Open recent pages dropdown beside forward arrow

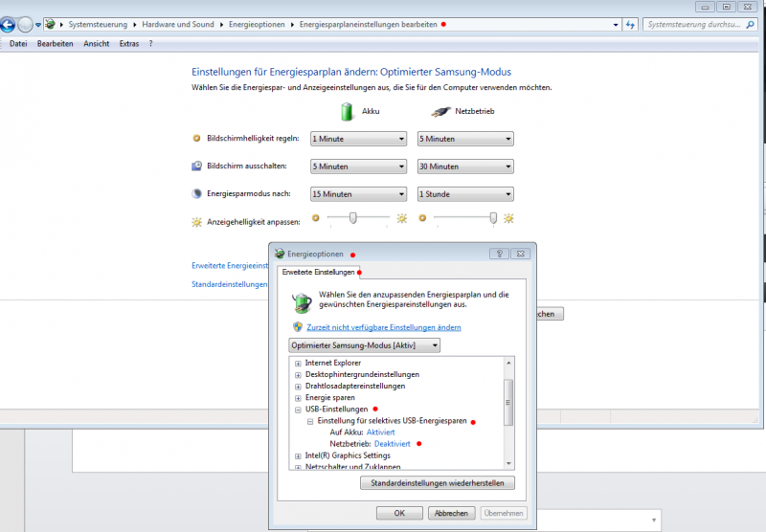click(x=37, y=25)
